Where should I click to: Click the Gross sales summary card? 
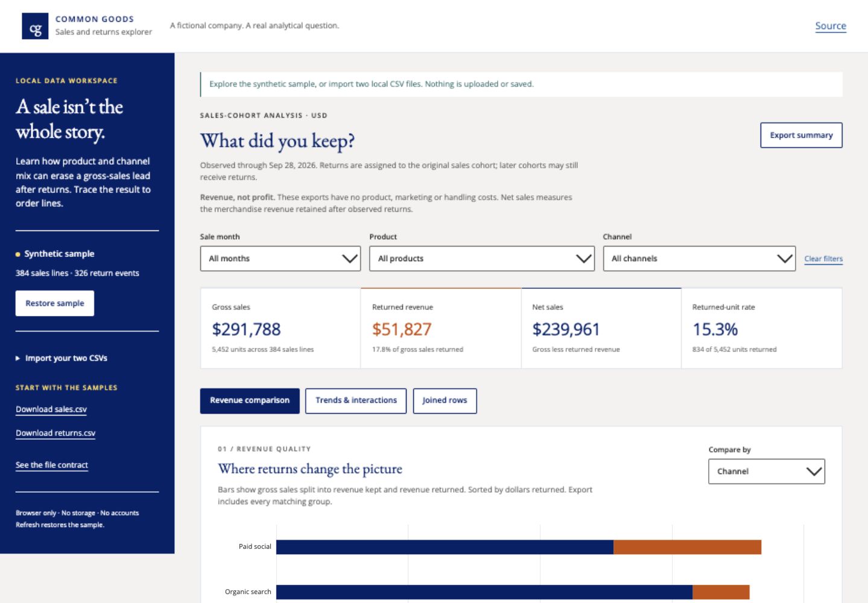click(x=280, y=328)
